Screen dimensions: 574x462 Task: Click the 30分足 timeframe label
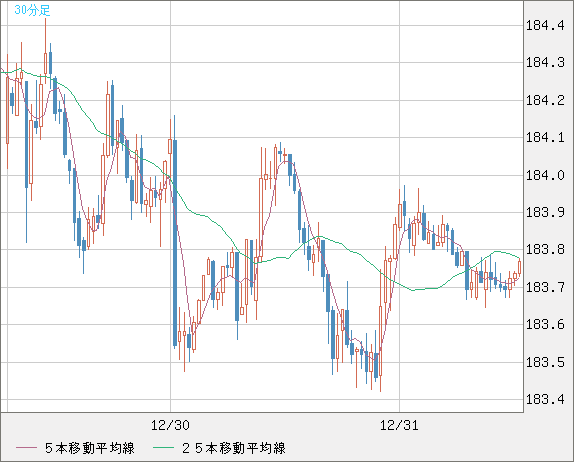click(32, 10)
